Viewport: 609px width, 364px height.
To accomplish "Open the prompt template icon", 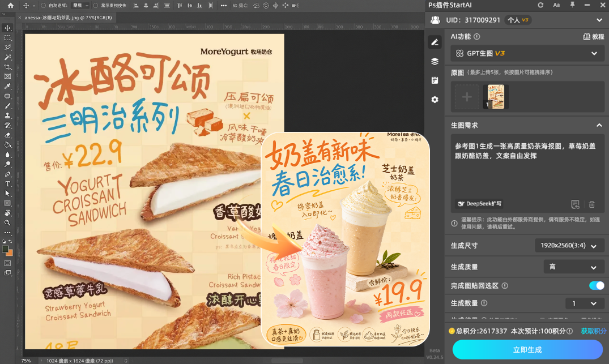I will click(x=575, y=204).
